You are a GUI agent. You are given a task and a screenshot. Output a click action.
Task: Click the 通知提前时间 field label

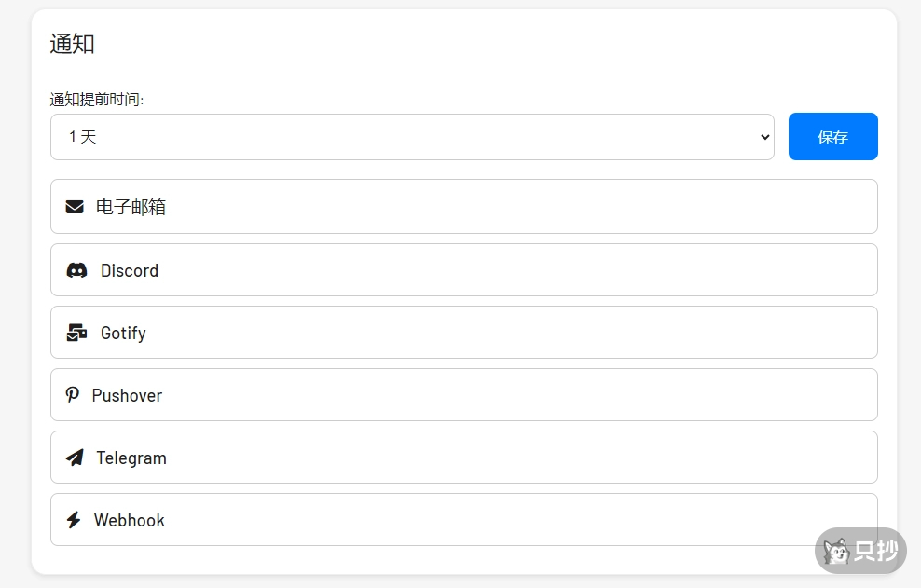coord(97,100)
